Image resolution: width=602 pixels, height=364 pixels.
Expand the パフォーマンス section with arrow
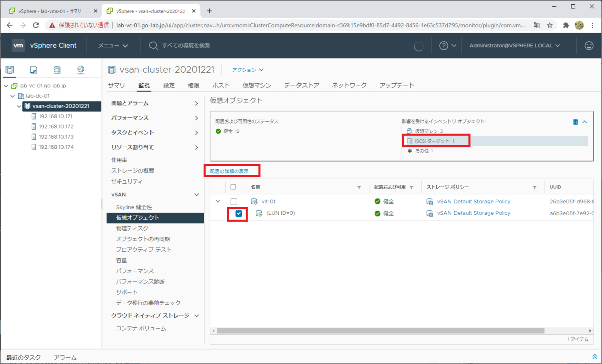coord(196,118)
